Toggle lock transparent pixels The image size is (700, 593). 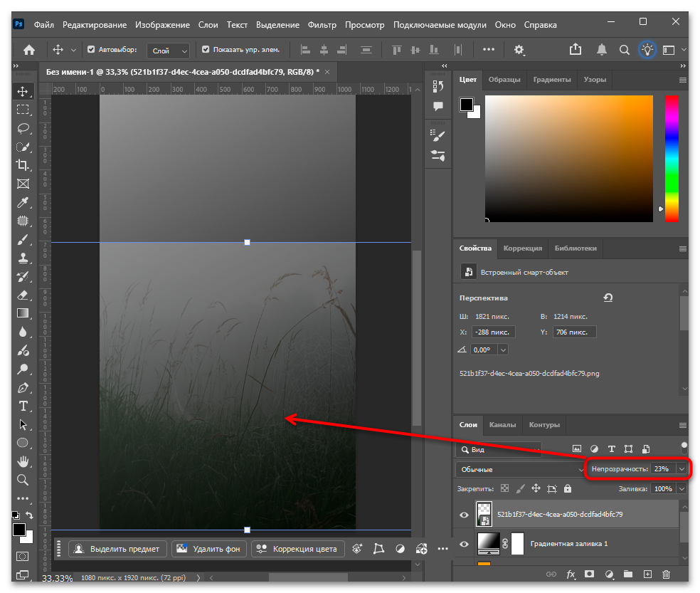coord(504,488)
